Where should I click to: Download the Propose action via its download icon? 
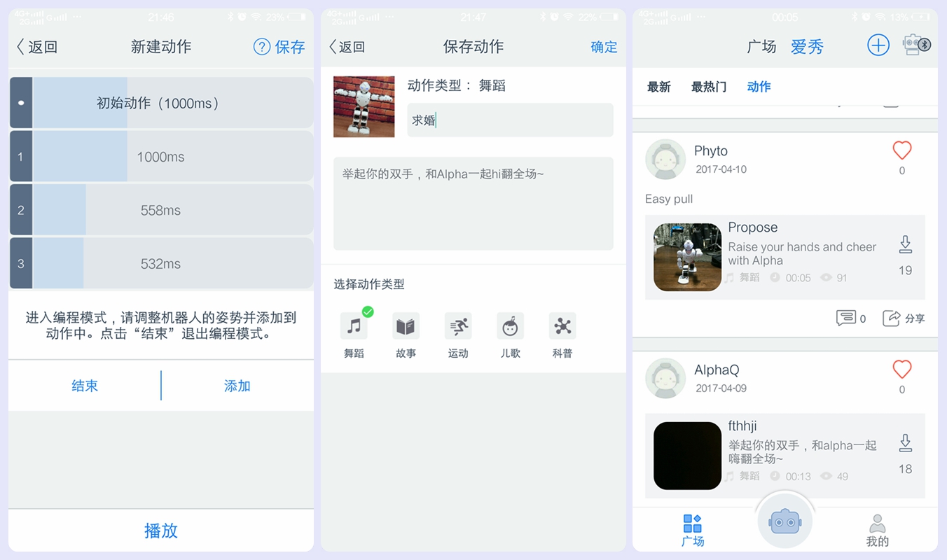905,245
